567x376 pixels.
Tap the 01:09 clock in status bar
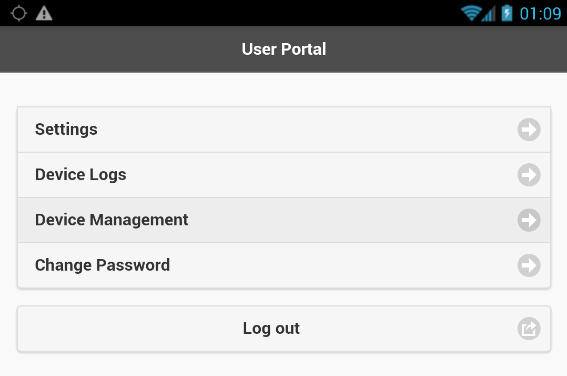(x=540, y=14)
